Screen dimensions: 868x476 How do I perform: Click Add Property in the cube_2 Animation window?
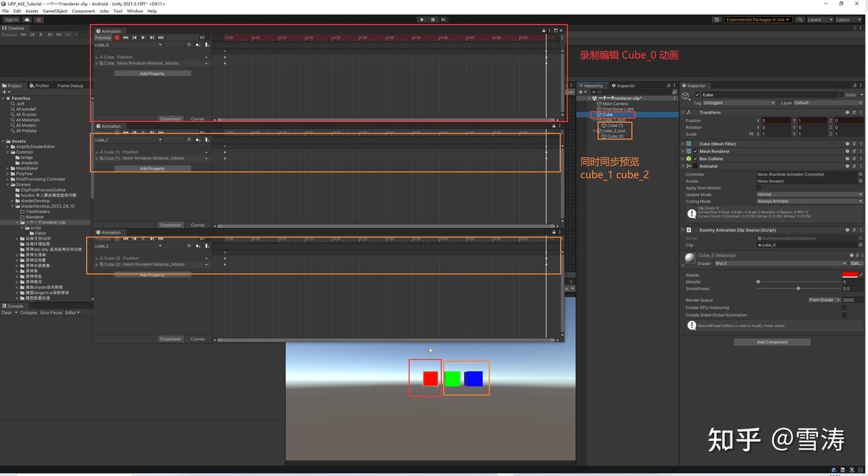(152, 275)
